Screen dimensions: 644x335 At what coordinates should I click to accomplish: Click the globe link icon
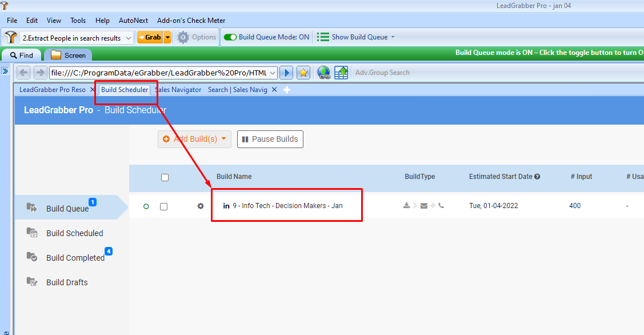pyautogui.click(x=324, y=73)
